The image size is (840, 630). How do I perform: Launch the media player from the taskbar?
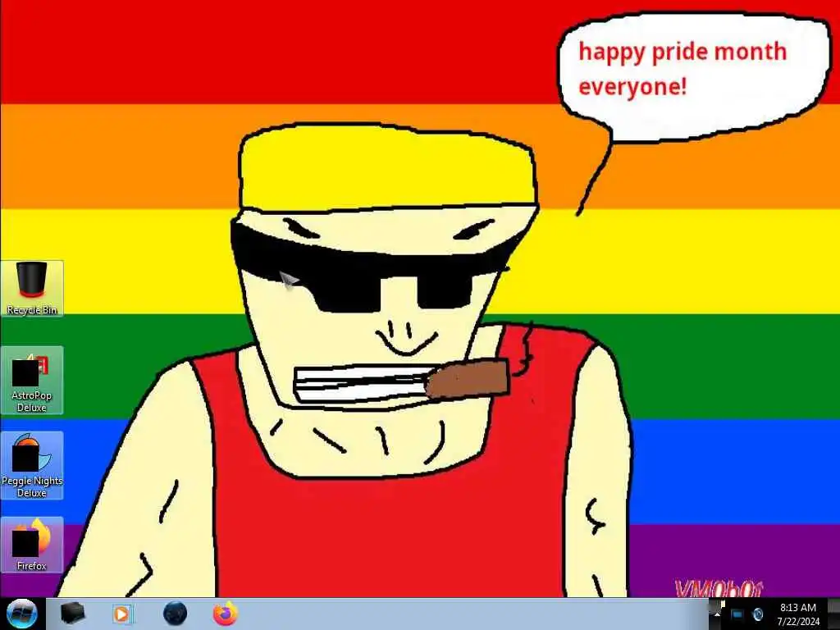point(122,614)
